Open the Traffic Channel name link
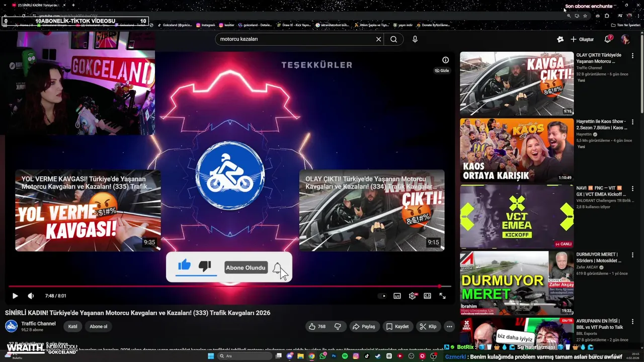Viewport: 644px width, 362px height. tap(39, 324)
